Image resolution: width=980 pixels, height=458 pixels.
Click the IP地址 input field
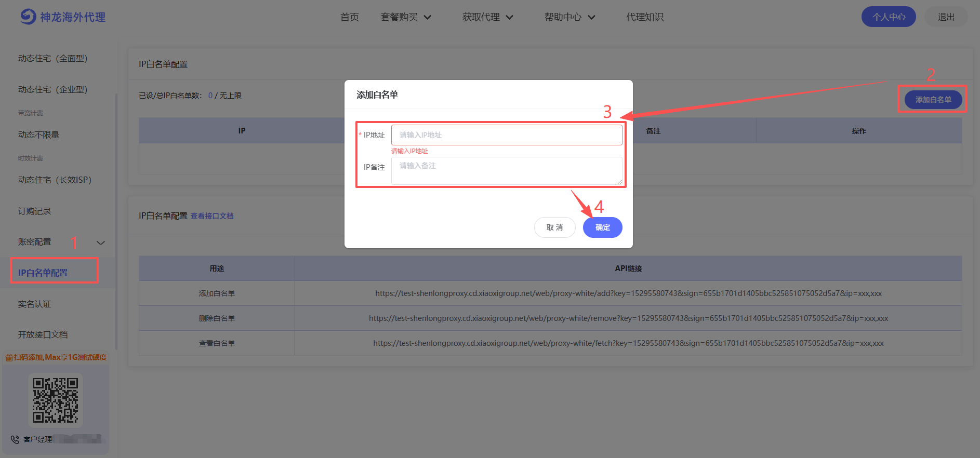tap(506, 135)
